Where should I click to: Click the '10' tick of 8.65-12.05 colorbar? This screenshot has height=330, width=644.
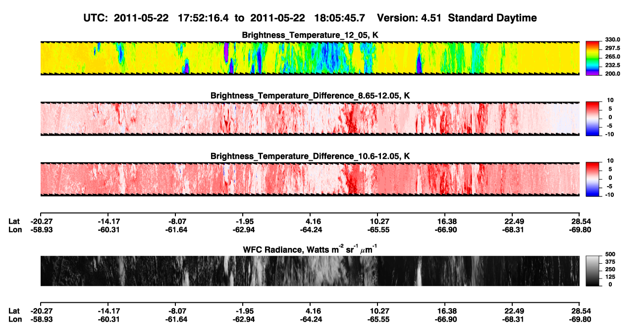(609, 100)
